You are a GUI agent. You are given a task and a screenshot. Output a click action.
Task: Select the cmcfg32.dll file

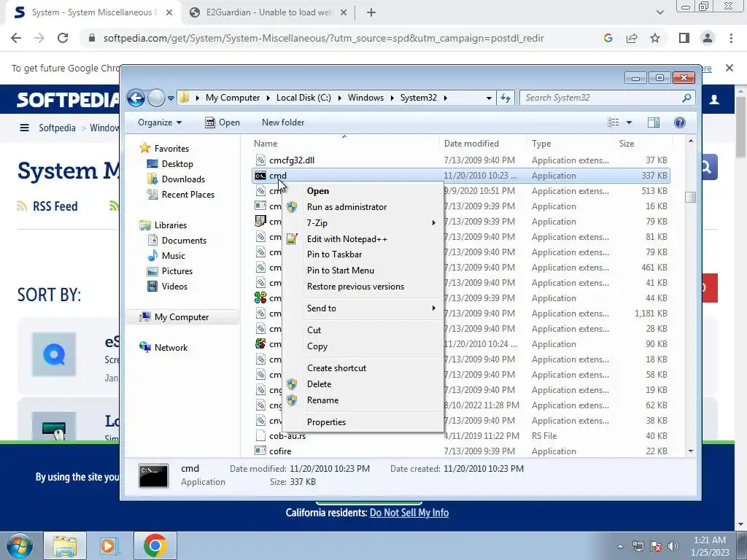[x=292, y=160]
